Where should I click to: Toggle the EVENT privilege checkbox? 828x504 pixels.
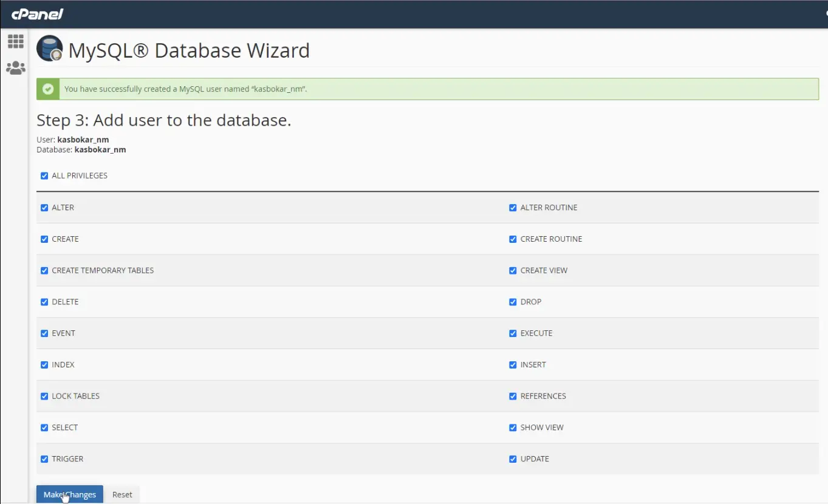coord(44,333)
